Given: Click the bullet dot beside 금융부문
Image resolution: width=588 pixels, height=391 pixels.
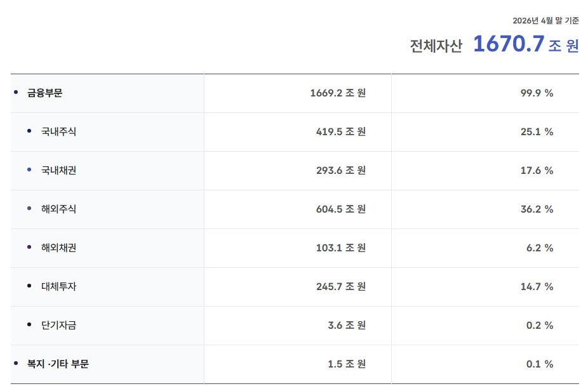Looking at the screenshot, I should (x=16, y=92).
